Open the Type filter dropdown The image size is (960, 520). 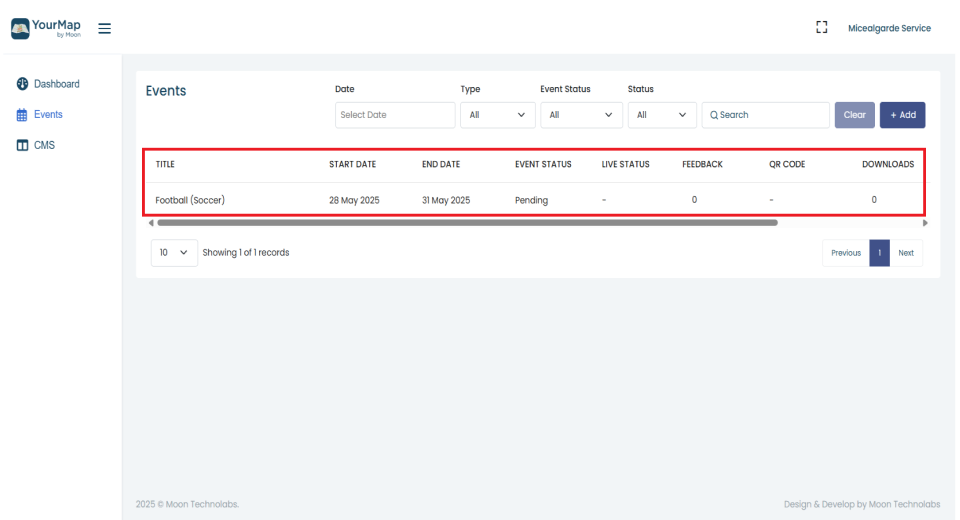pyautogui.click(x=496, y=115)
